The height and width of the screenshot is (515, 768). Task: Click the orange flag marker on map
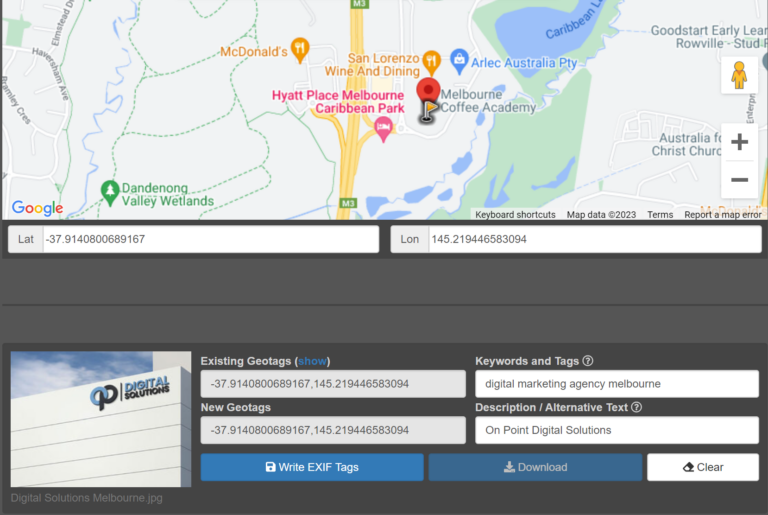click(x=429, y=111)
